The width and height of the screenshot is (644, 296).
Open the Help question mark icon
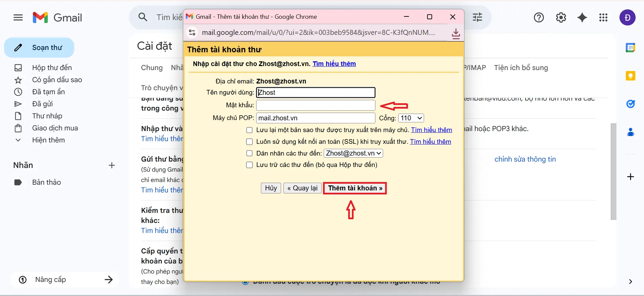539,17
